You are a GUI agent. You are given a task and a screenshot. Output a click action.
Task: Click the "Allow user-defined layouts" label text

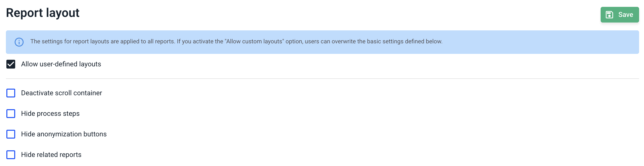click(x=61, y=64)
